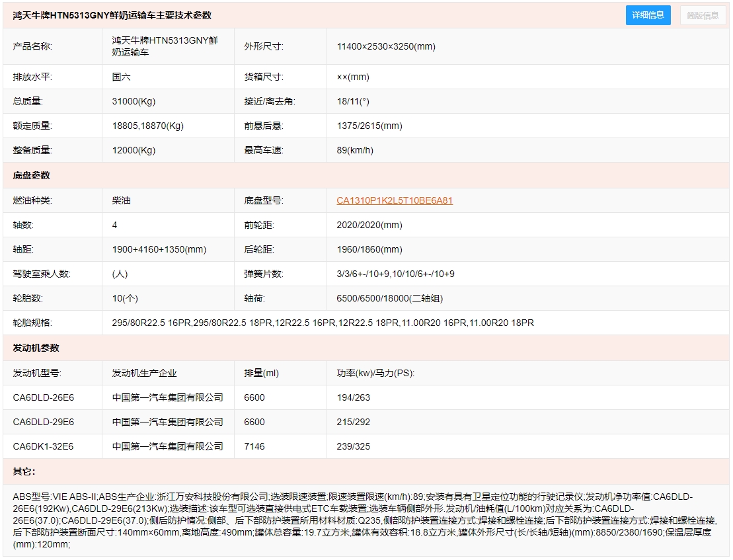Select the 发动机型号 column header
Image resolution: width=733 pixels, height=560 pixels.
[x=37, y=373]
